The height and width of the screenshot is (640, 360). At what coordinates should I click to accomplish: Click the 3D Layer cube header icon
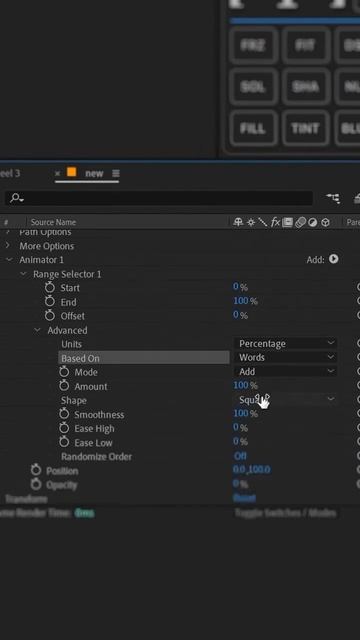tap(325, 222)
